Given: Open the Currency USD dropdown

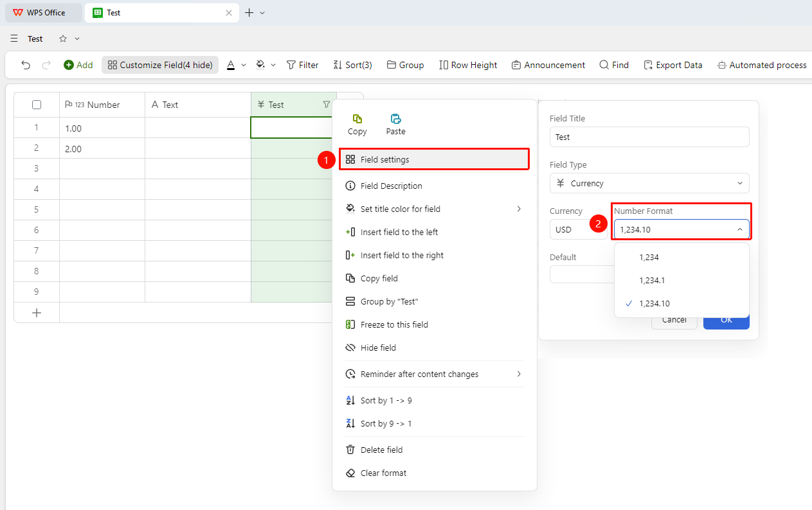Looking at the screenshot, I should point(579,229).
